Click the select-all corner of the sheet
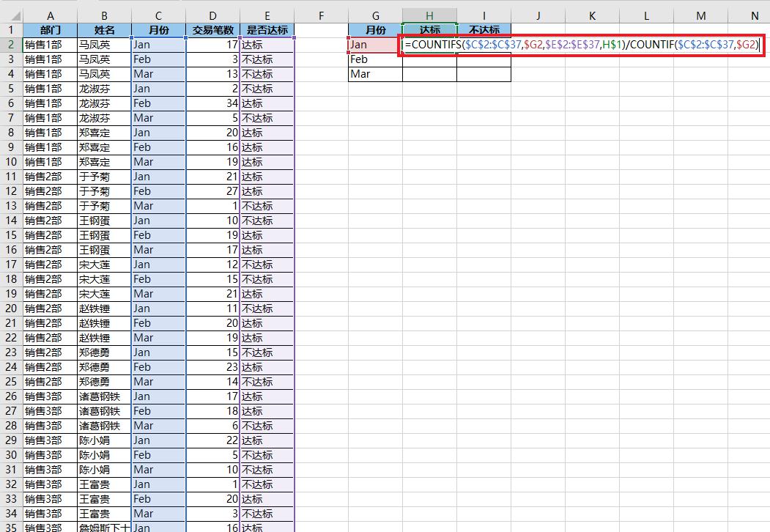Image resolution: width=770 pixels, height=532 pixels. (x=11, y=15)
